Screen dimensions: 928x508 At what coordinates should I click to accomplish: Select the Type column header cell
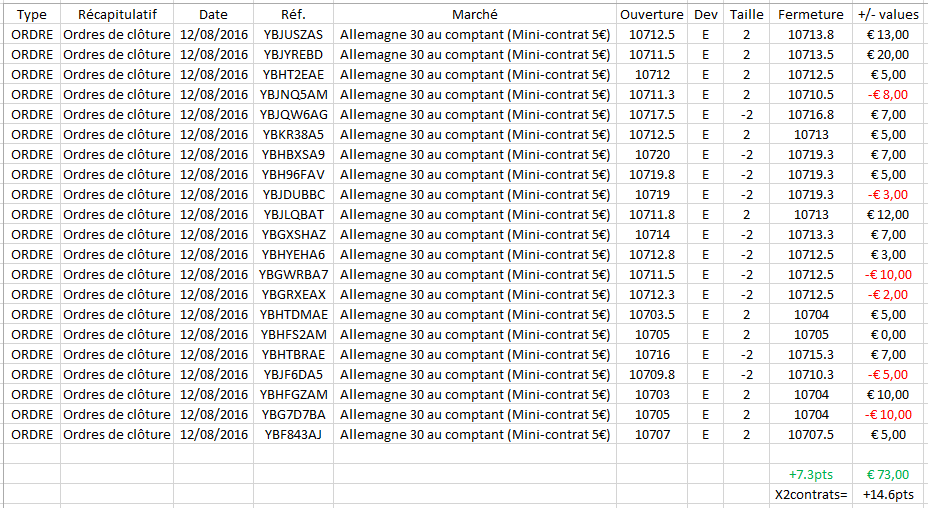pyautogui.click(x=31, y=15)
